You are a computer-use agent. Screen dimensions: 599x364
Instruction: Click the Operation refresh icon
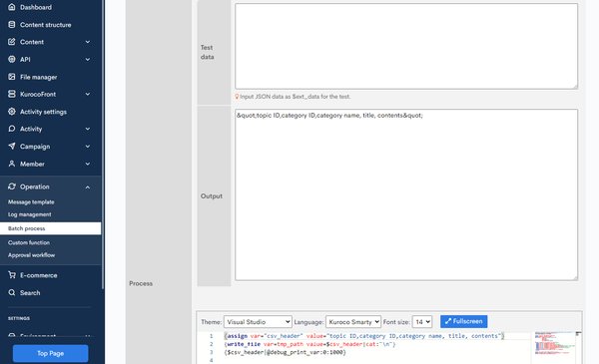pyautogui.click(x=12, y=186)
